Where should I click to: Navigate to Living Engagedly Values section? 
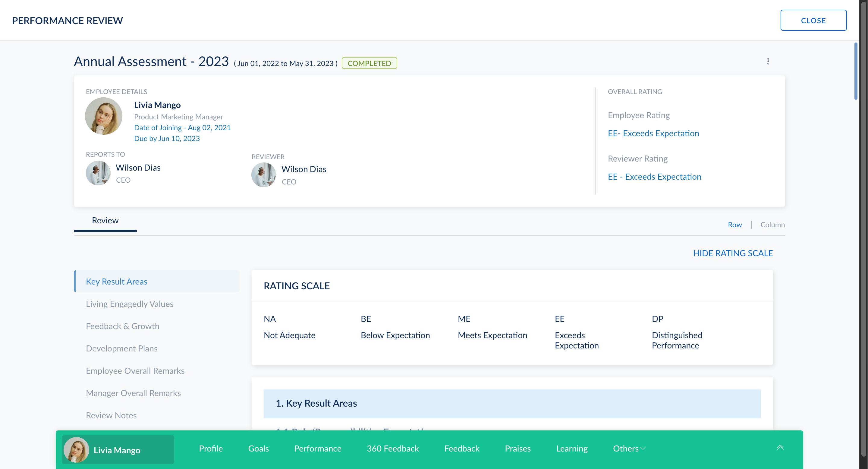tap(129, 303)
